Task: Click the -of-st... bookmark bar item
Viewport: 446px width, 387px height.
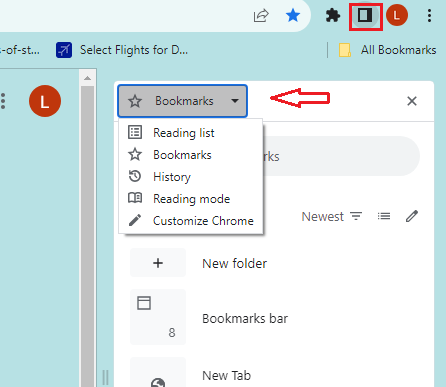Action: click(x=20, y=50)
